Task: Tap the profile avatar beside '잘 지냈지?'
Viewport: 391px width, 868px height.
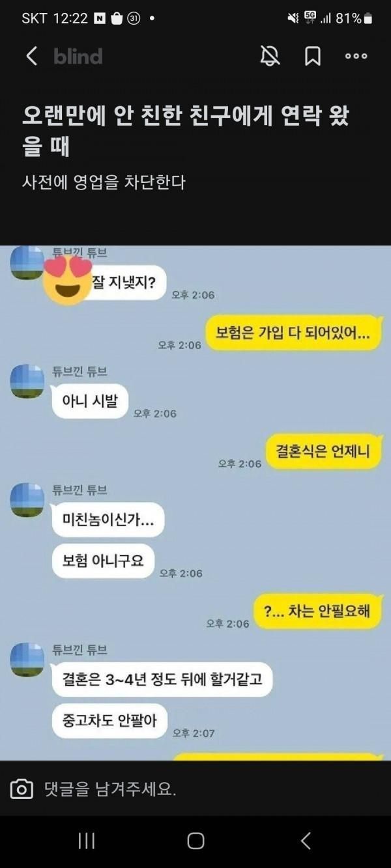Action: (x=27, y=263)
